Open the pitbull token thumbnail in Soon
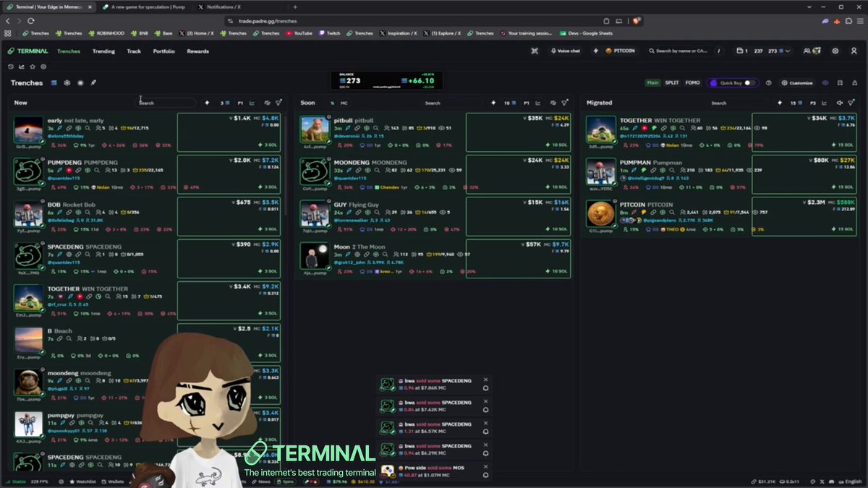Image resolution: width=868 pixels, height=488 pixels. click(315, 130)
